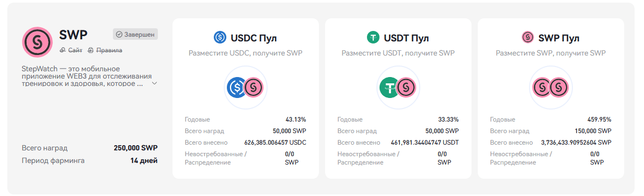Click the 43.13% annual rate in the USDC pool
This screenshot has height=196, width=644.
click(296, 119)
